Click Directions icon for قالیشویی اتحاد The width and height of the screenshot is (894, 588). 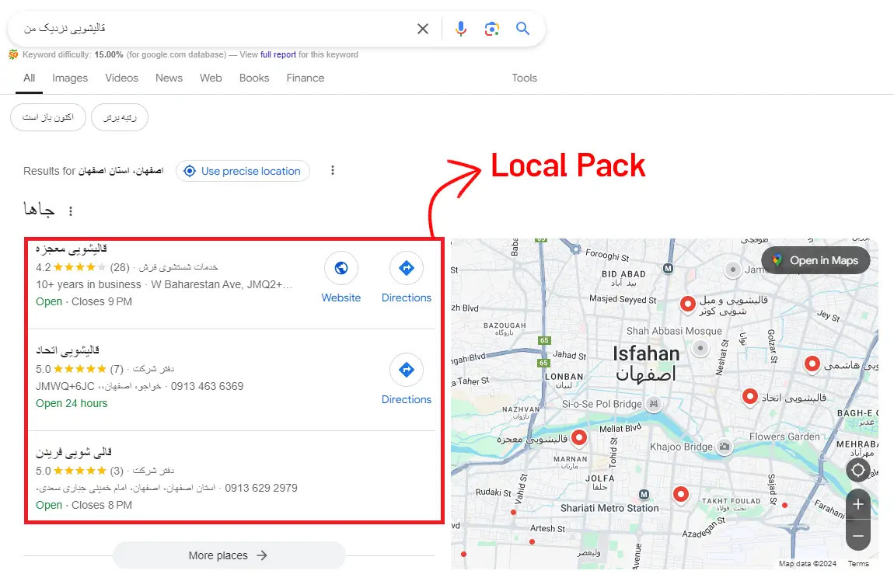tap(407, 370)
